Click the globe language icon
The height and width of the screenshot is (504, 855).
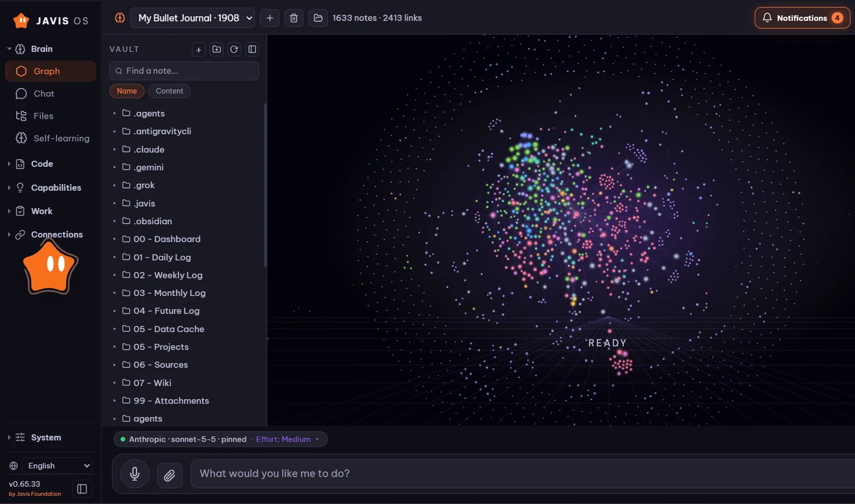pos(14,466)
